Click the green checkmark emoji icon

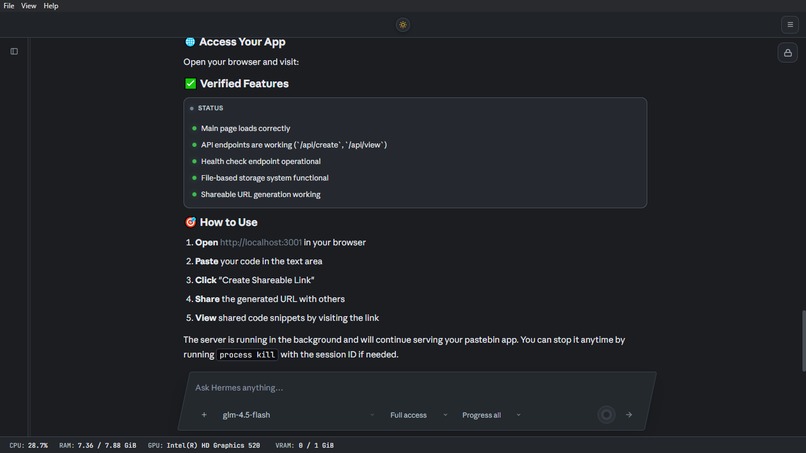pos(190,83)
